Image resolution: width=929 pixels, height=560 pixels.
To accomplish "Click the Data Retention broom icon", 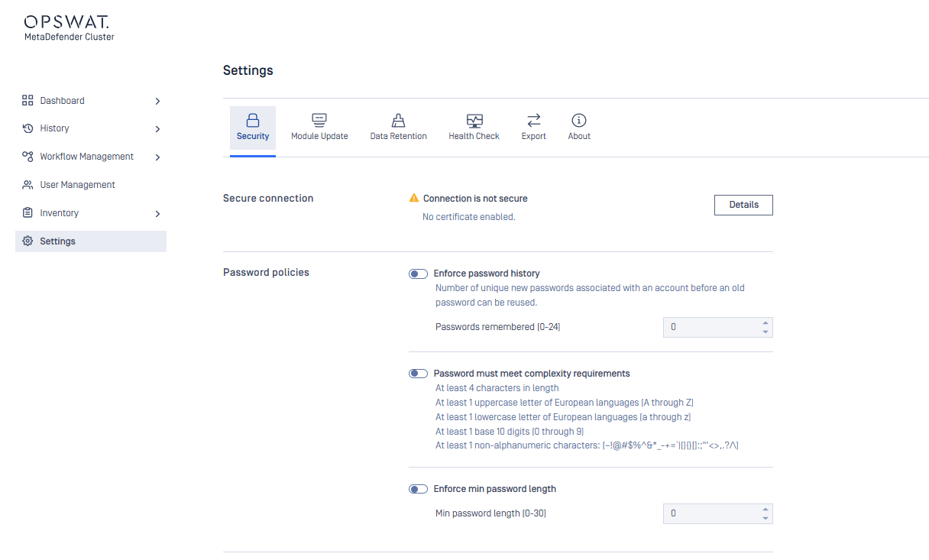I will coord(398,121).
